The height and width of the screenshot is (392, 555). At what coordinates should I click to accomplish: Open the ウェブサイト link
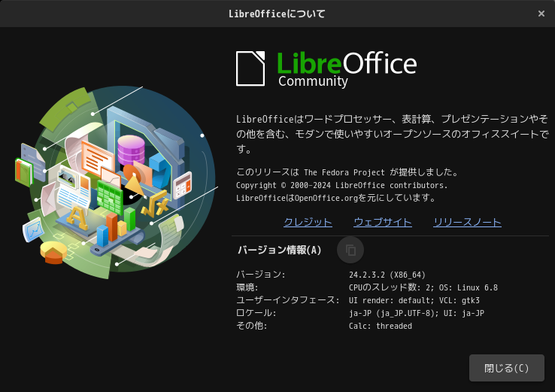(x=383, y=222)
